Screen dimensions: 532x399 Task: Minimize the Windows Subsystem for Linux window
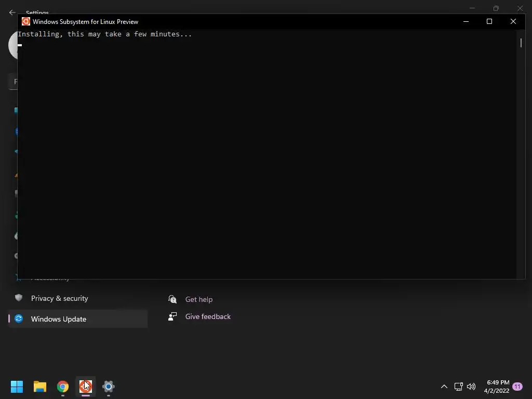click(x=466, y=21)
